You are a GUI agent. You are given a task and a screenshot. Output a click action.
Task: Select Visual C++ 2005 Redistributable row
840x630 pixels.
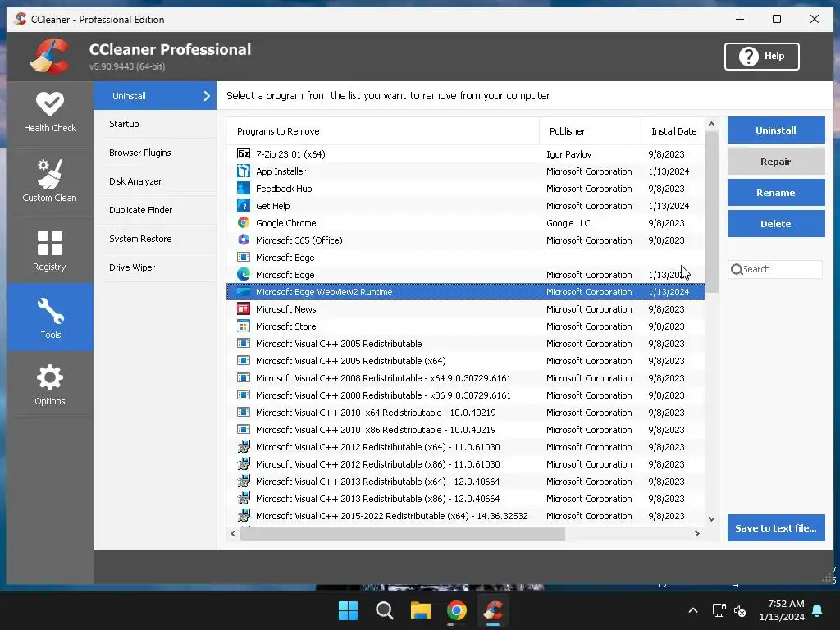click(x=466, y=344)
